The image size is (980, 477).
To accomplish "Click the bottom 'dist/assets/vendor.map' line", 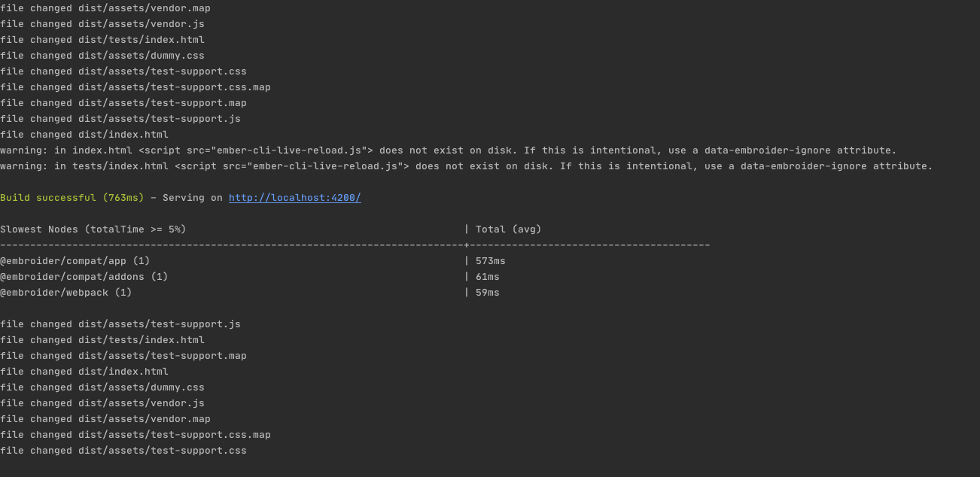I will point(105,419).
